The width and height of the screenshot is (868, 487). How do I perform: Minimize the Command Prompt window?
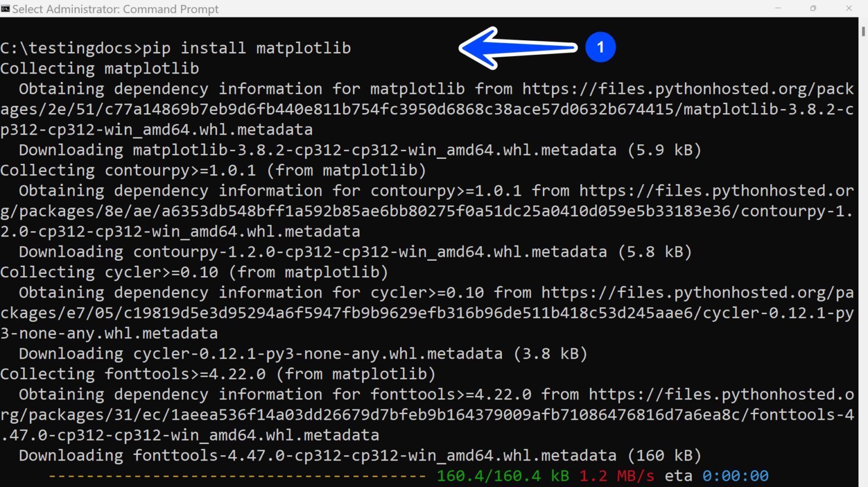click(778, 8)
